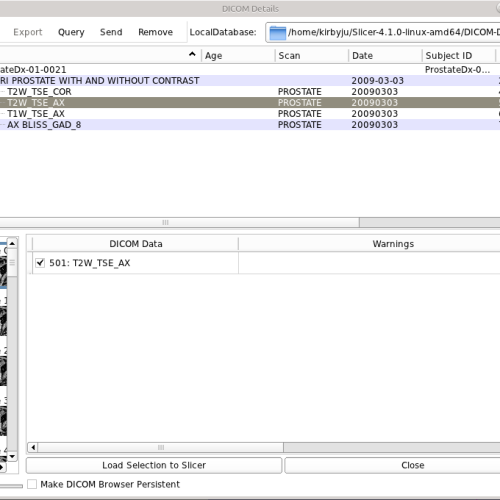The image size is (500, 500).
Task: Enable Make DICOM Browser Persistent checkbox
Action: coord(32,484)
